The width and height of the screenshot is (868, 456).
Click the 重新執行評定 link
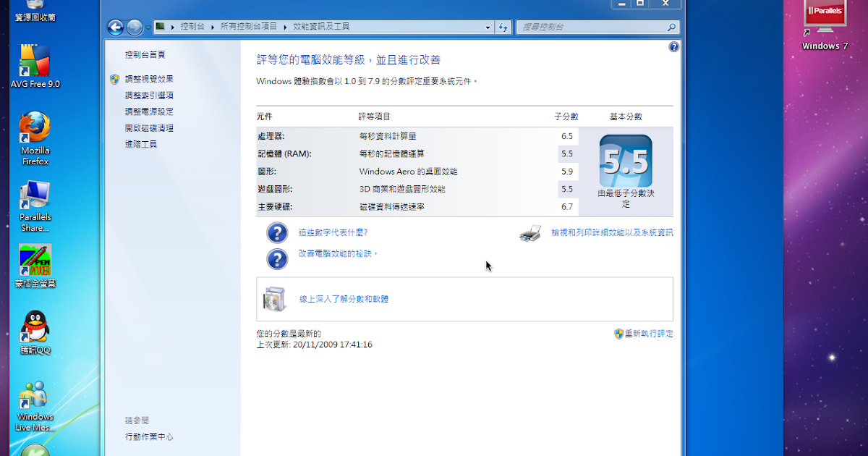[649, 334]
